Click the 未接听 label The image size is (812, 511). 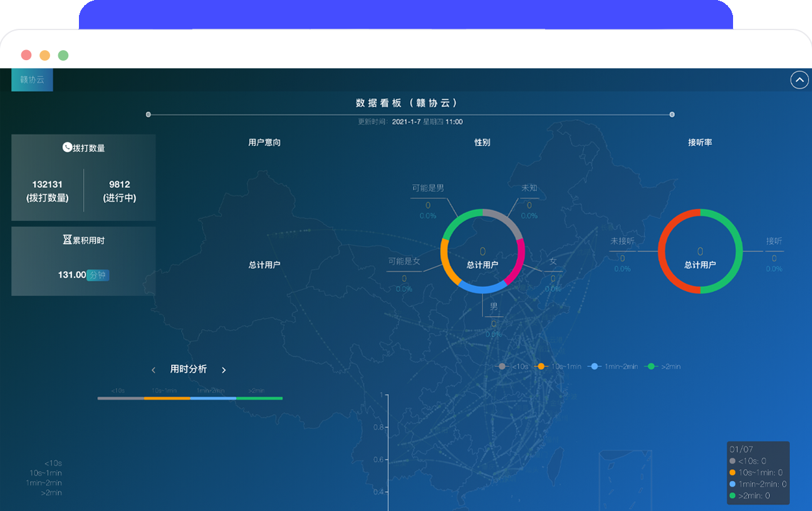click(623, 241)
